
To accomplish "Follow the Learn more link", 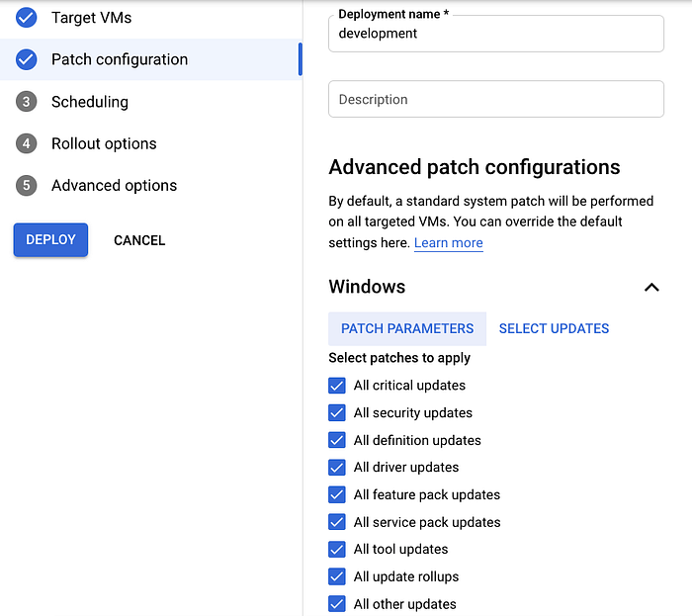I will point(448,243).
